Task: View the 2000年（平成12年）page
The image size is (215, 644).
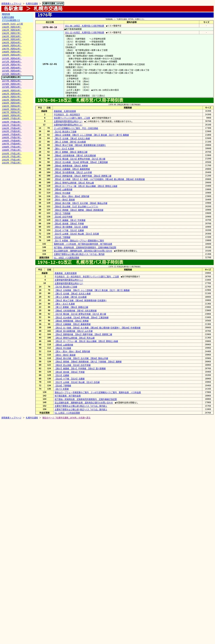Action: tap(12, 154)
